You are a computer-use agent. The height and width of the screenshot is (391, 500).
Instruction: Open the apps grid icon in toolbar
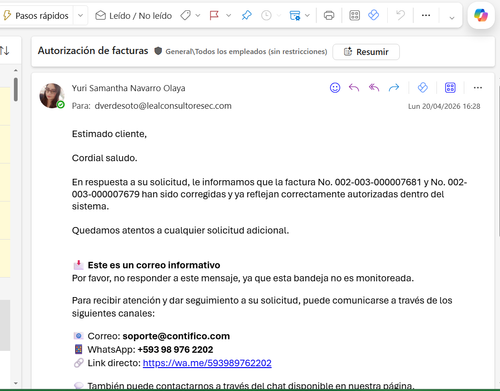[354, 15]
